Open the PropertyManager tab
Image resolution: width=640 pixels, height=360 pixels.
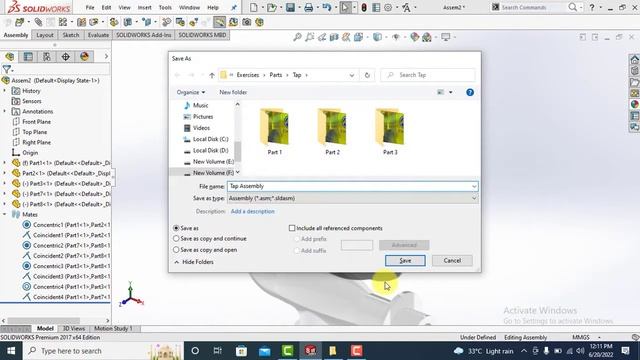tap(28, 56)
